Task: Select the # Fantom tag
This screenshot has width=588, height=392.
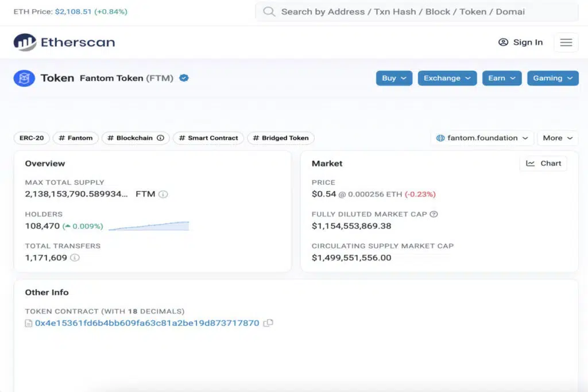Action: [75, 138]
